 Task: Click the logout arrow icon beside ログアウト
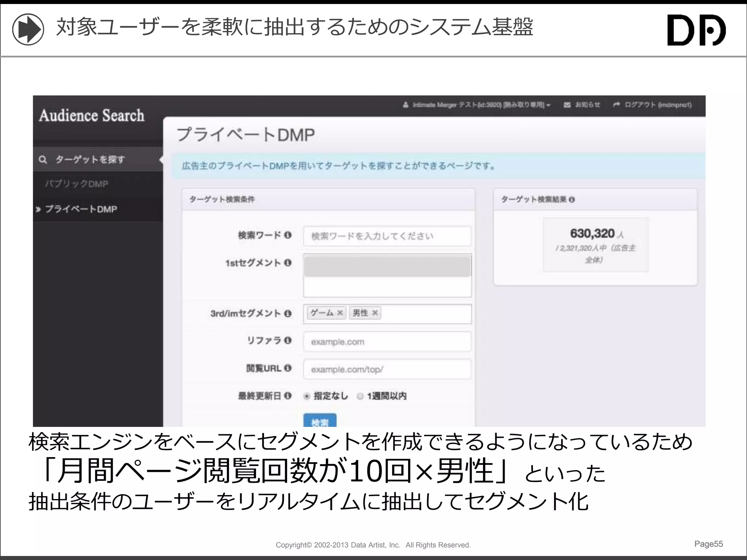[x=617, y=105]
